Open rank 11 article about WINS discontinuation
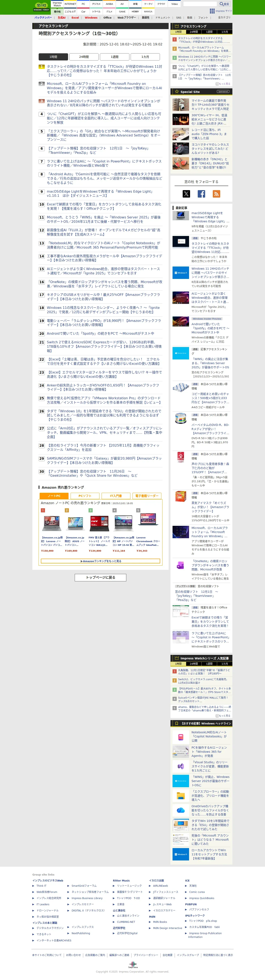265x980 pixels. pyautogui.click(x=103, y=219)
